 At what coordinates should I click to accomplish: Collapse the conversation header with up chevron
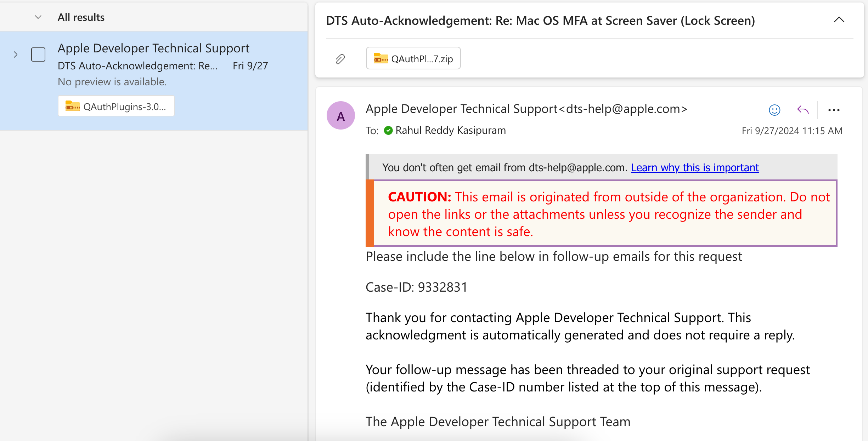(839, 20)
